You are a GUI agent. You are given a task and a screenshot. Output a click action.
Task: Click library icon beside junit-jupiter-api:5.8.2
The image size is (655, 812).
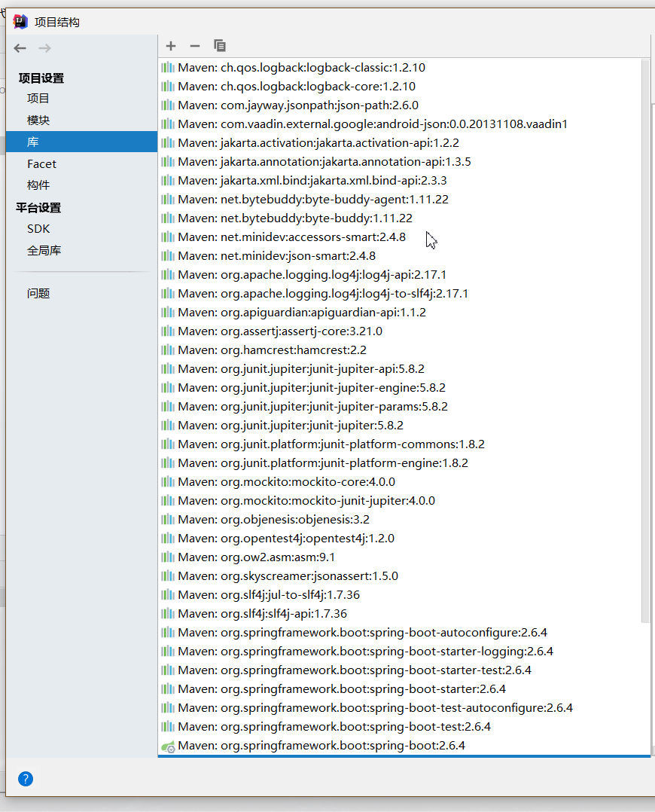(168, 369)
